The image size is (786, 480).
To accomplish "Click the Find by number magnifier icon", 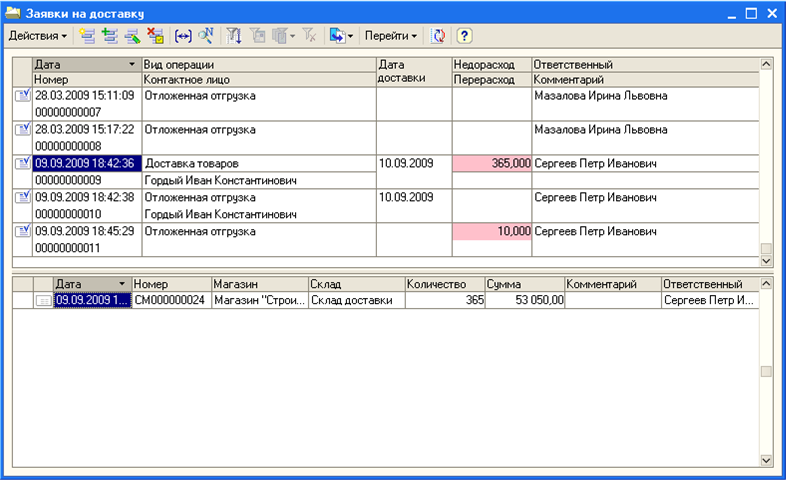I will point(206,36).
